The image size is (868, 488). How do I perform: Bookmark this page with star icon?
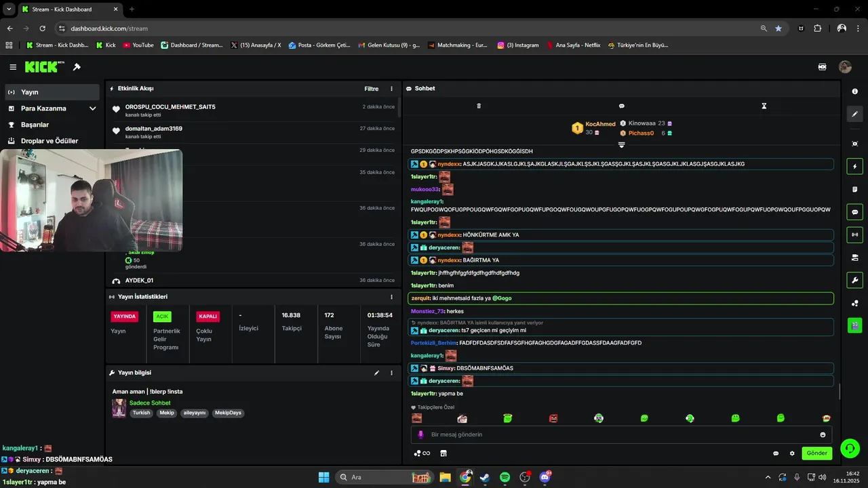pyautogui.click(x=778, y=28)
